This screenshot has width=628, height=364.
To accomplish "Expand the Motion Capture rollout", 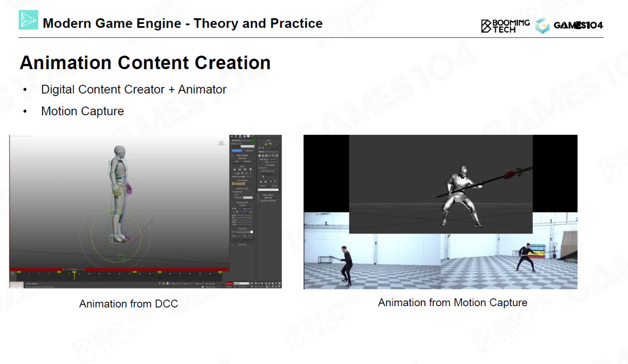I will click(x=268, y=195).
